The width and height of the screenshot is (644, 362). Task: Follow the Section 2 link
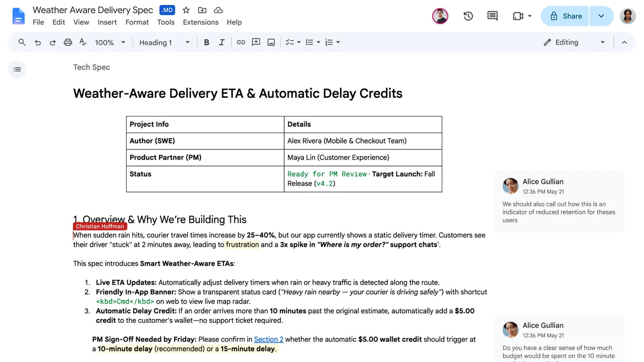coord(268,339)
